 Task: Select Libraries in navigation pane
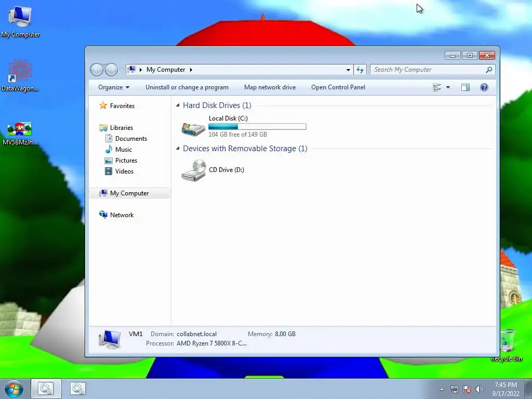pos(116,128)
